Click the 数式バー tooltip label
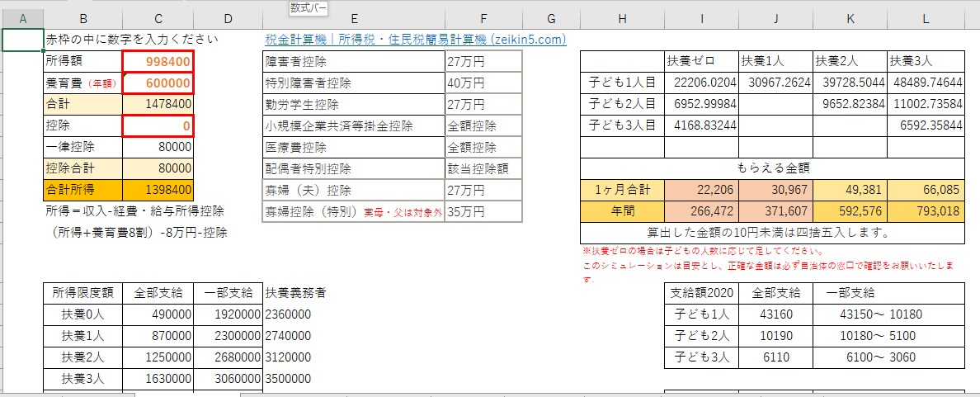 (x=309, y=7)
